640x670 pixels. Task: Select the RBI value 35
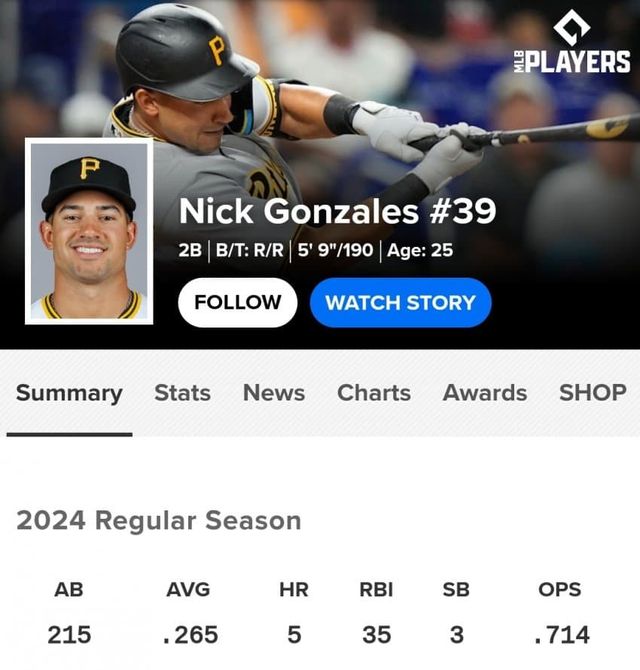pos(376,634)
